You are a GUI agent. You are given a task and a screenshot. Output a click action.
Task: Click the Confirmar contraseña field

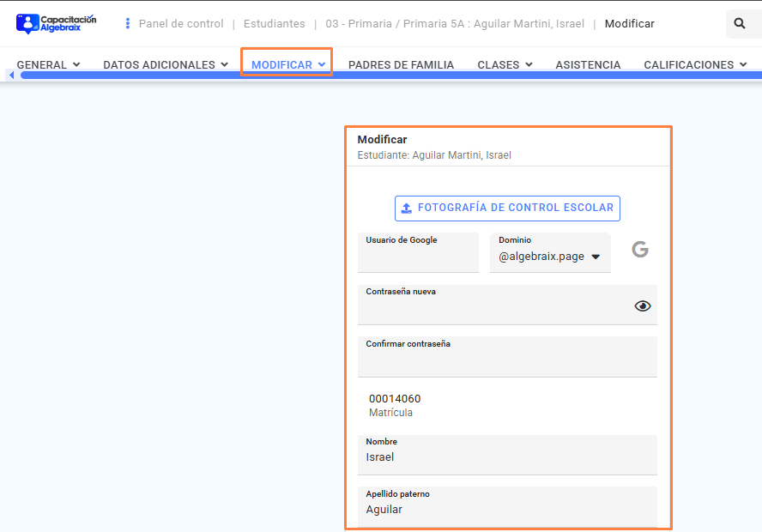tap(507, 357)
